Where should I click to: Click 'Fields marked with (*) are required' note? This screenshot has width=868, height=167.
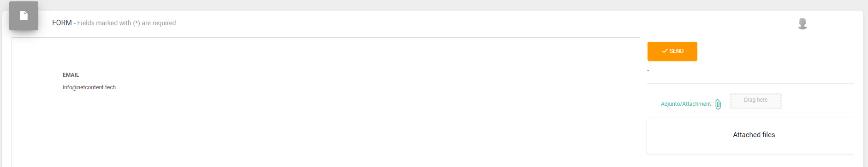(126, 23)
